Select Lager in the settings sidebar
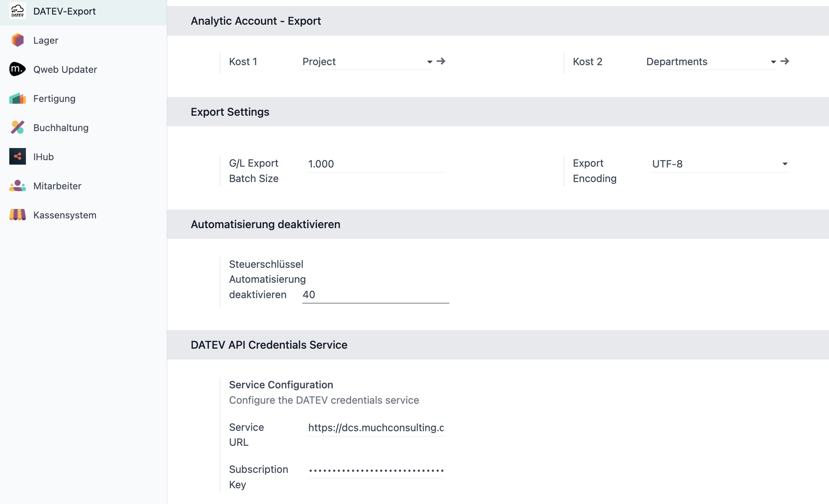 click(x=83, y=40)
